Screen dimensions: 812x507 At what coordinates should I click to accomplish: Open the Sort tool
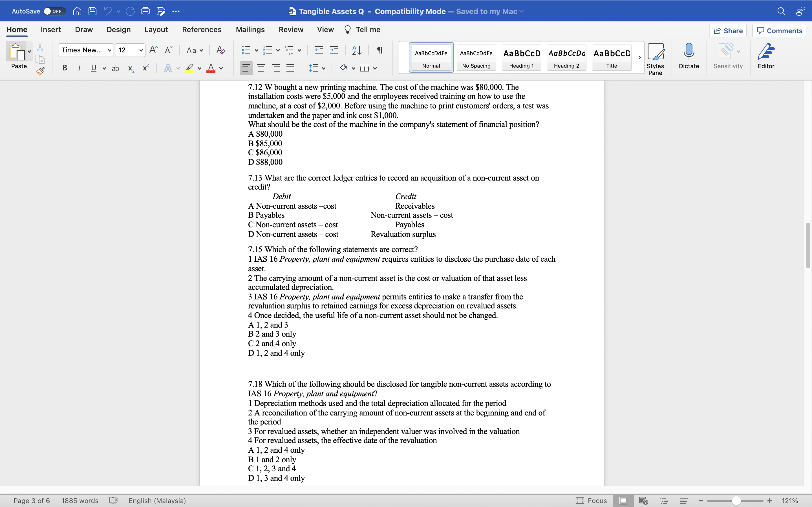click(x=356, y=50)
